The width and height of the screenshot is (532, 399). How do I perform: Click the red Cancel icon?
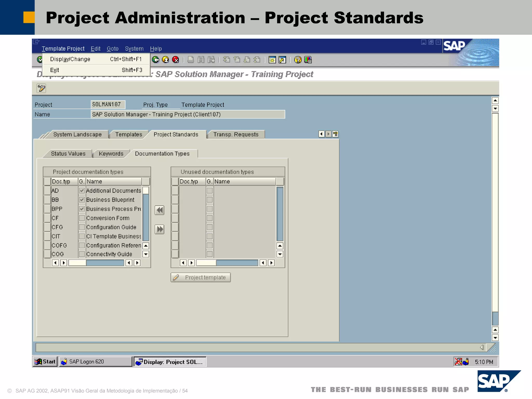click(176, 60)
